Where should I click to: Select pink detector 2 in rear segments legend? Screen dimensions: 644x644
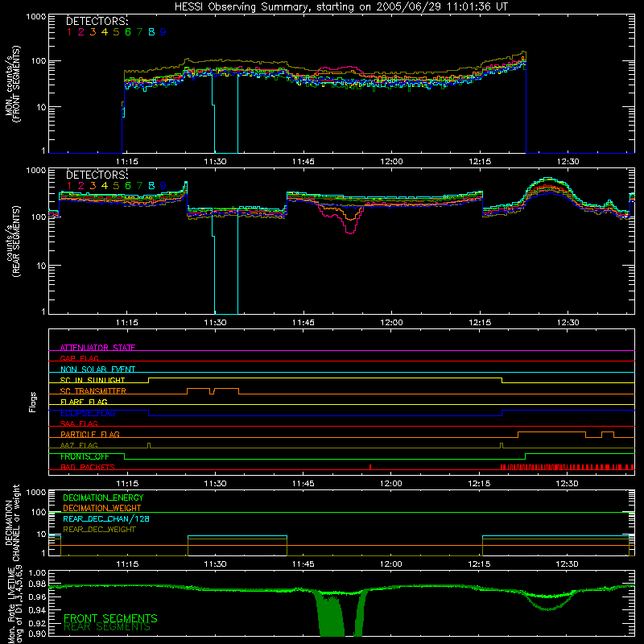(x=81, y=186)
